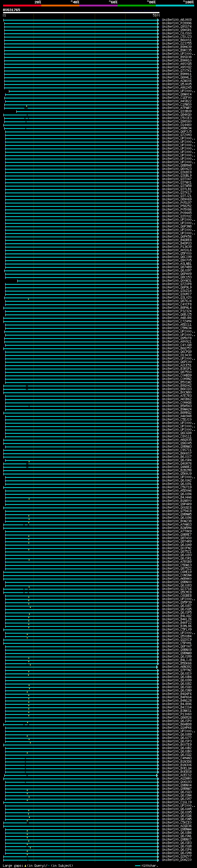Select hit label UniRef100_C5XJZ3
This screenshot has height=868, width=197.
[177, 37]
